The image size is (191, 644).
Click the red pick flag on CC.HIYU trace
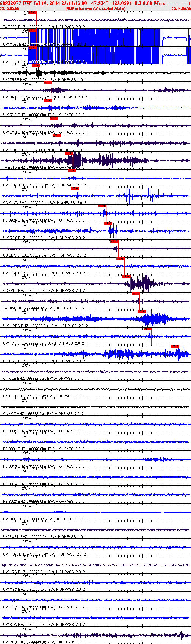[x=175, y=347]
